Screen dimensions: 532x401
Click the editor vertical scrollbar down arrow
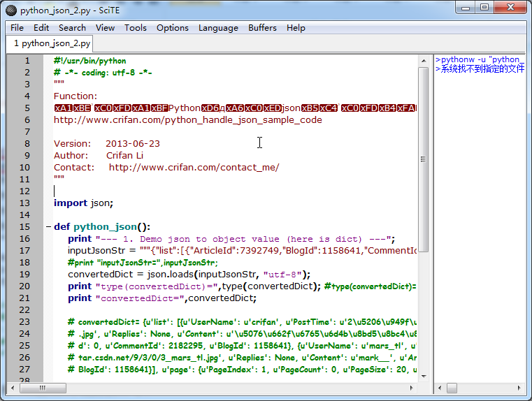pyautogui.click(x=424, y=377)
